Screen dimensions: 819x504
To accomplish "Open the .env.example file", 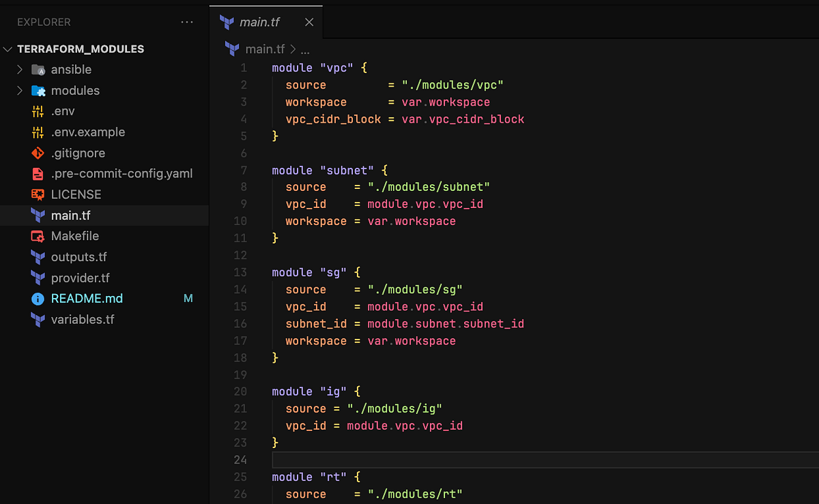I will (88, 132).
